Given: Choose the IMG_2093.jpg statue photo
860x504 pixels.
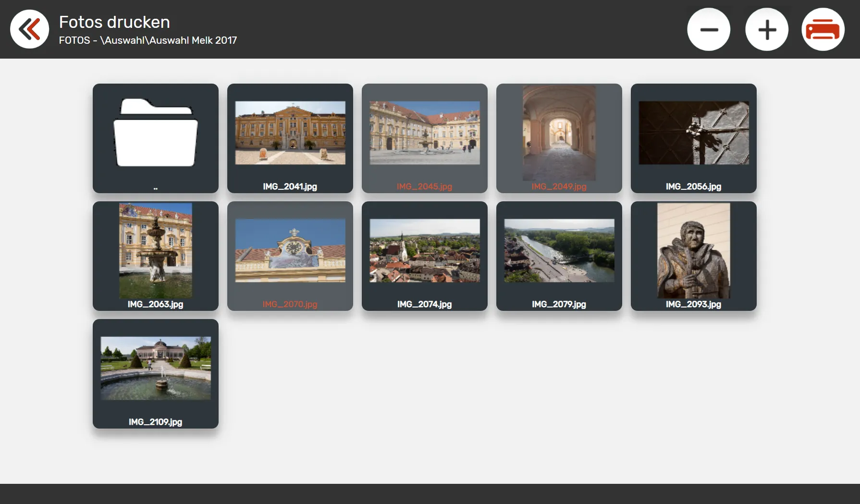Looking at the screenshot, I should 693,250.
